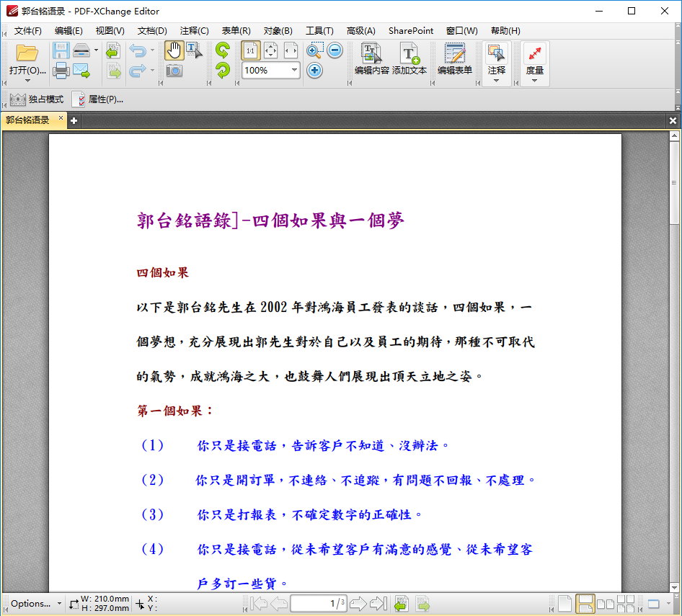Click the previous view page icon in top toolbar

[113, 51]
